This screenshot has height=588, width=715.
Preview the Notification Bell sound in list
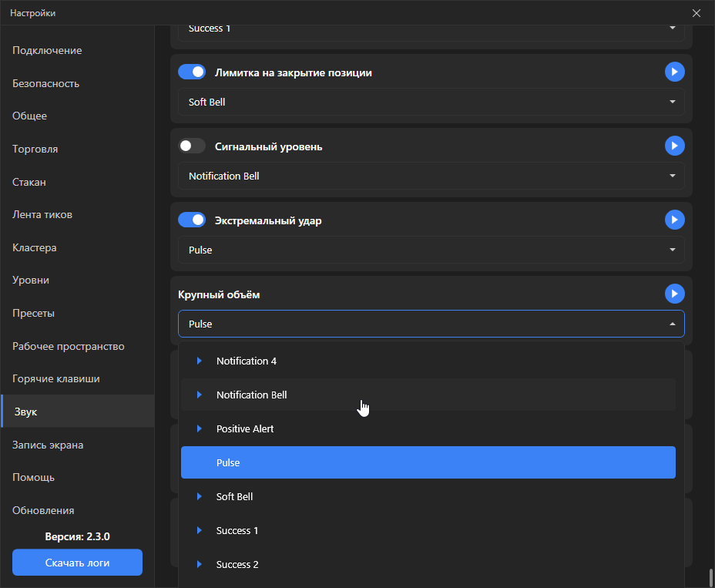tap(200, 395)
